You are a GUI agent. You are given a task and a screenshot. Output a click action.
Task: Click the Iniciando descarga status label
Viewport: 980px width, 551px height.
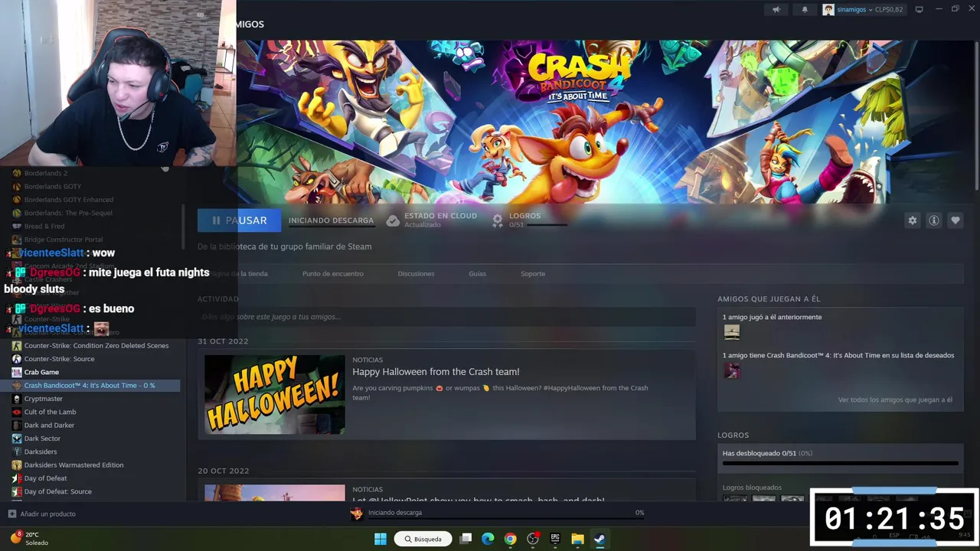(x=331, y=220)
